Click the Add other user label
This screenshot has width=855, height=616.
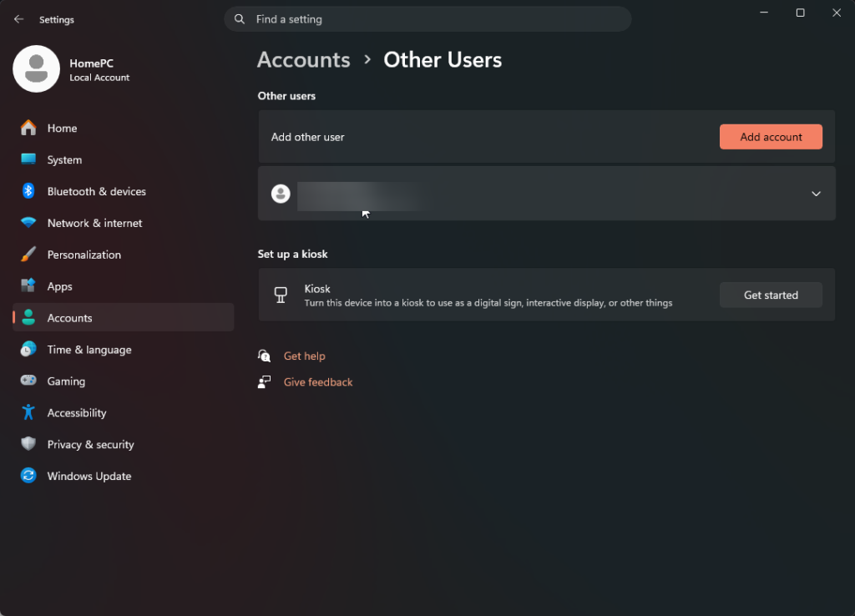click(x=307, y=137)
